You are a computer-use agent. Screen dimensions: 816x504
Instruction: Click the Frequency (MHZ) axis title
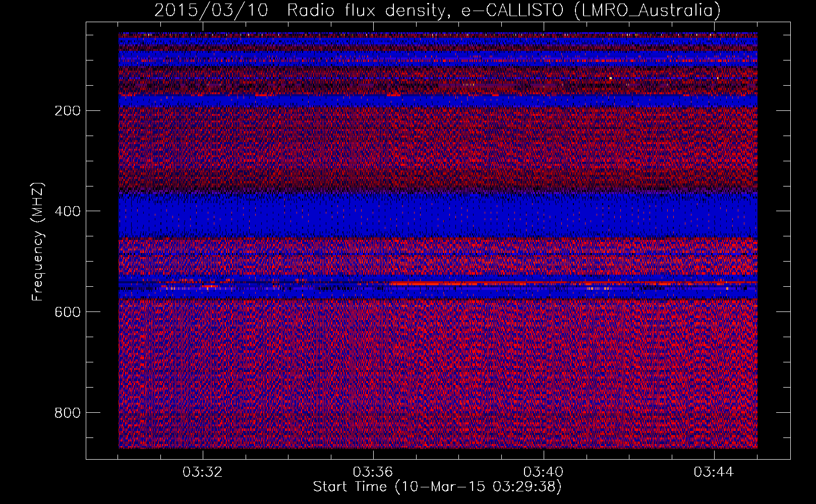coord(38,241)
